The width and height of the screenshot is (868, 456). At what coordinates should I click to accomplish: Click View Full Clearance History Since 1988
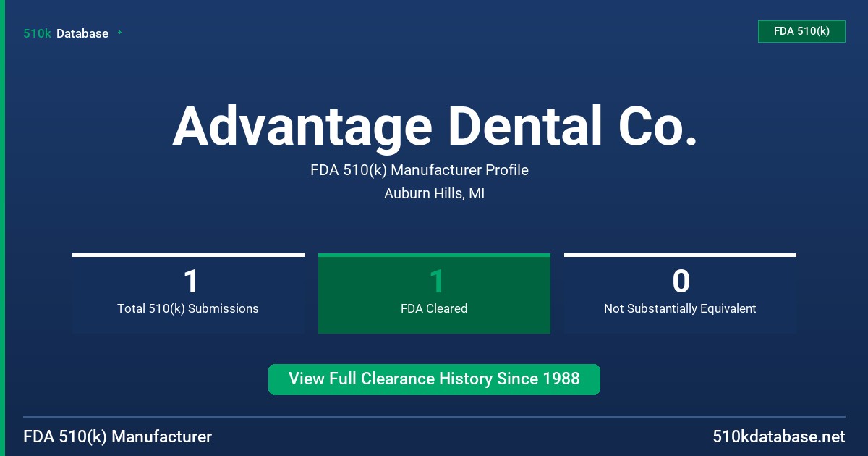coord(434,379)
